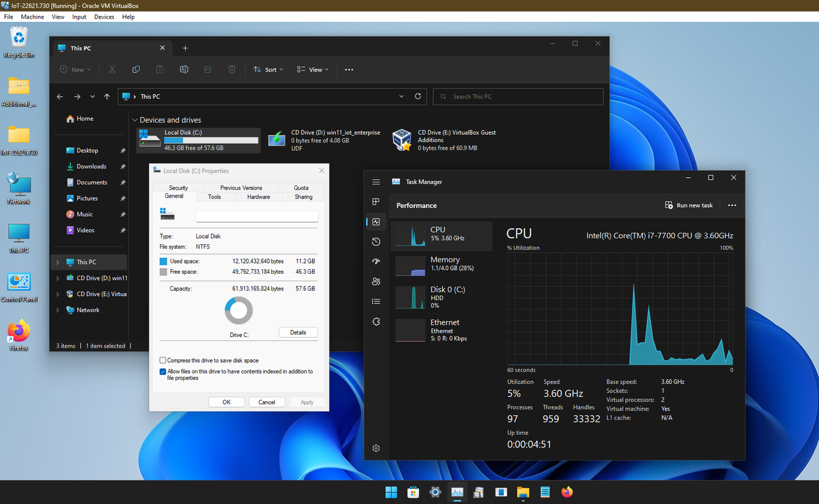Open VirtualBox Devices menu
819x504 pixels.
coord(104,17)
